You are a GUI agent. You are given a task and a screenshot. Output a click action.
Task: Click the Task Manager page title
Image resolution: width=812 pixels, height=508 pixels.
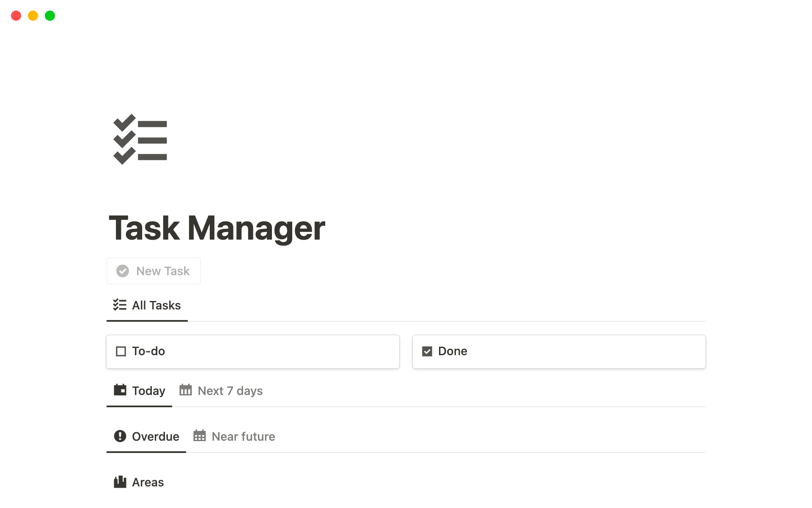tap(217, 228)
